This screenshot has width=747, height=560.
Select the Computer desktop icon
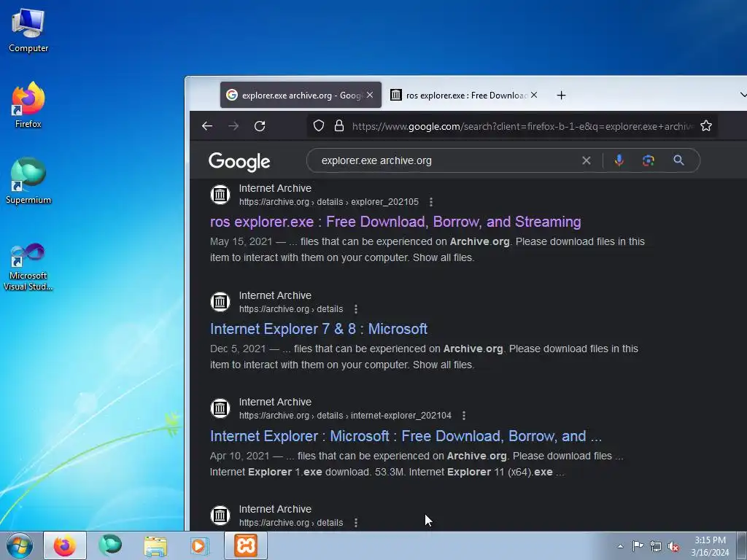click(28, 31)
